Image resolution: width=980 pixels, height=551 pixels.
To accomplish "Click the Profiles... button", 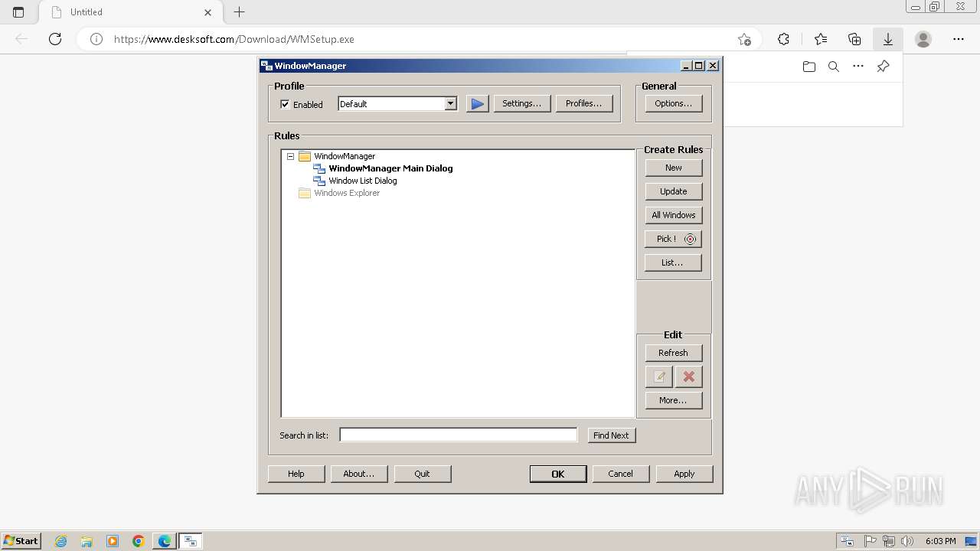I will (x=583, y=103).
